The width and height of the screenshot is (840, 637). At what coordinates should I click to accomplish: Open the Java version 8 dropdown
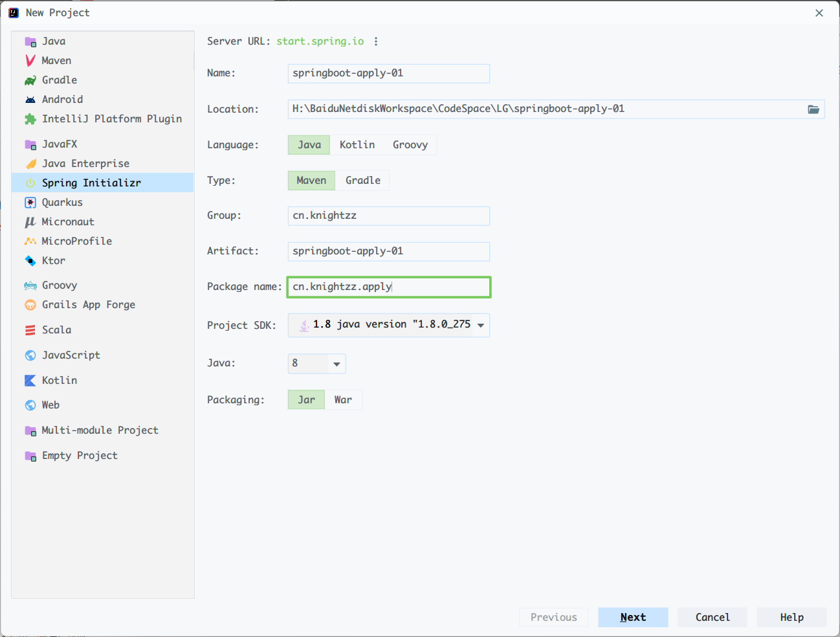tap(316, 364)
